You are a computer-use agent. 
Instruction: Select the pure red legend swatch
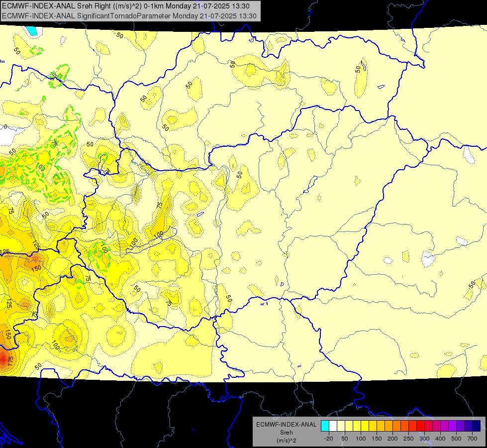coord(421,426)
